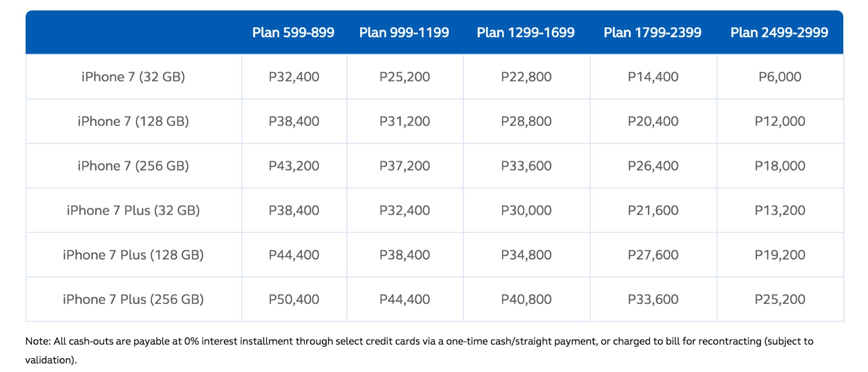The width and height of the screenshot is (868, 372).
Task: Select the iPhone 7 (32 GB) row label
Action: click(x=133, y=77)
